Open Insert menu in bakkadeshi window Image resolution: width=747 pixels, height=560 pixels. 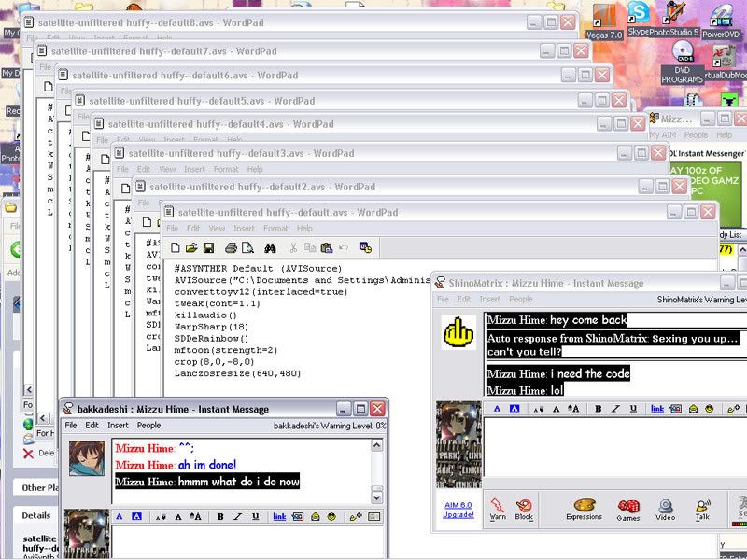pos(118,426)
